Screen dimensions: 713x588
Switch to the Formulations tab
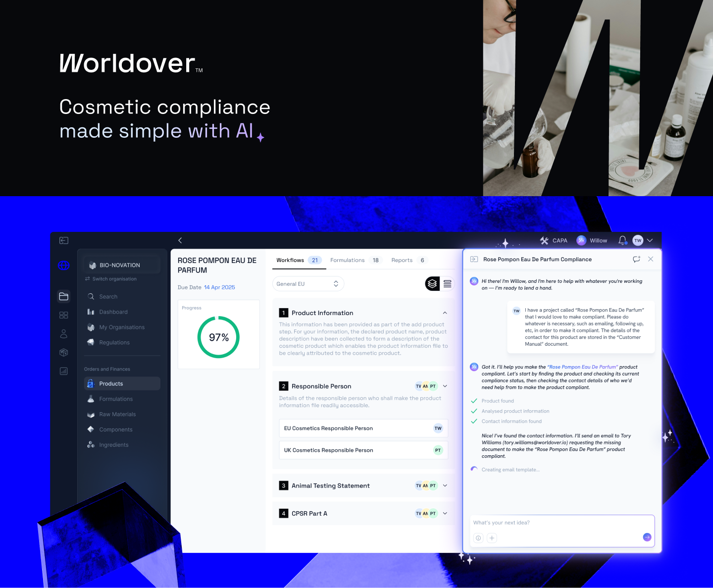355,260
